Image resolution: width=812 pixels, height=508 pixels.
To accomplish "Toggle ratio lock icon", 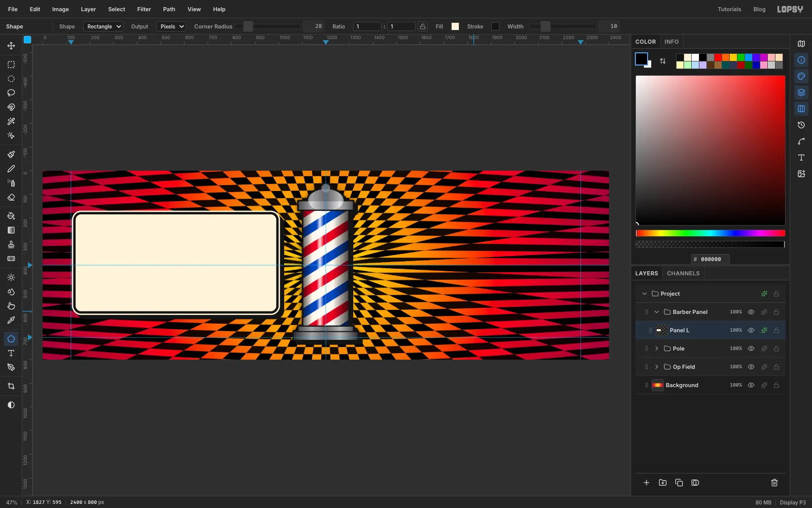I will point(423,26).
